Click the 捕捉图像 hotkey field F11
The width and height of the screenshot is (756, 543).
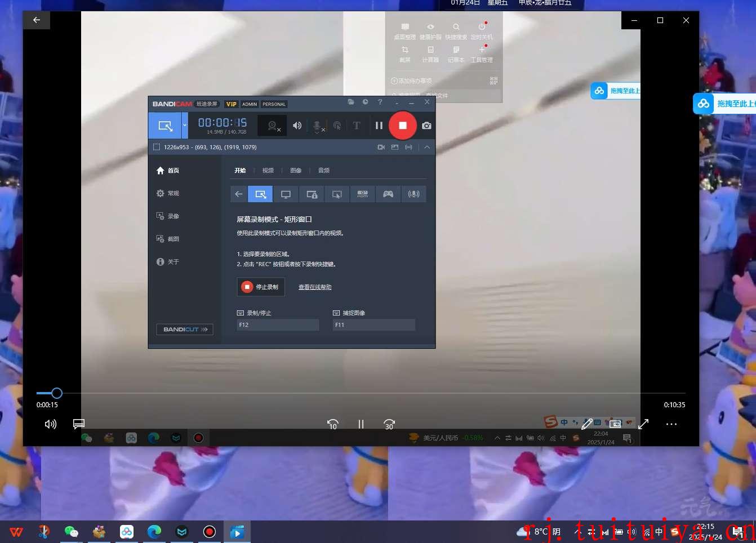[x=374, y=325]
